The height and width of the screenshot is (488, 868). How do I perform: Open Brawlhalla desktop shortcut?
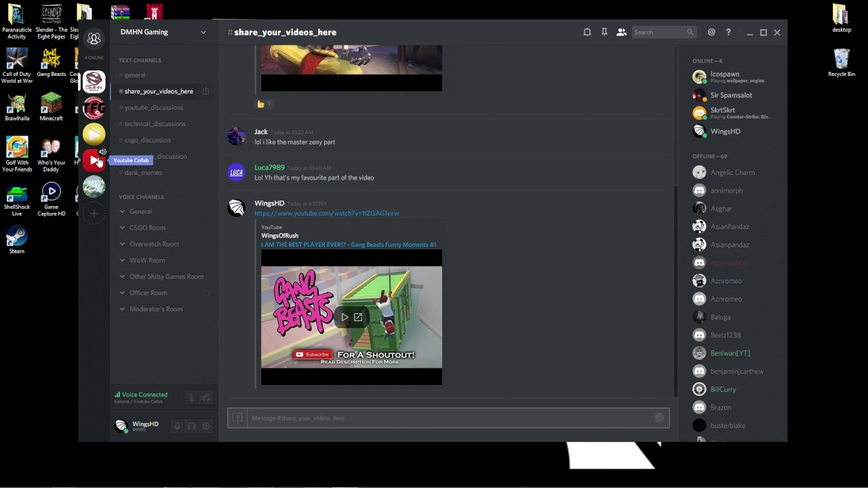(x=17, y=106)
